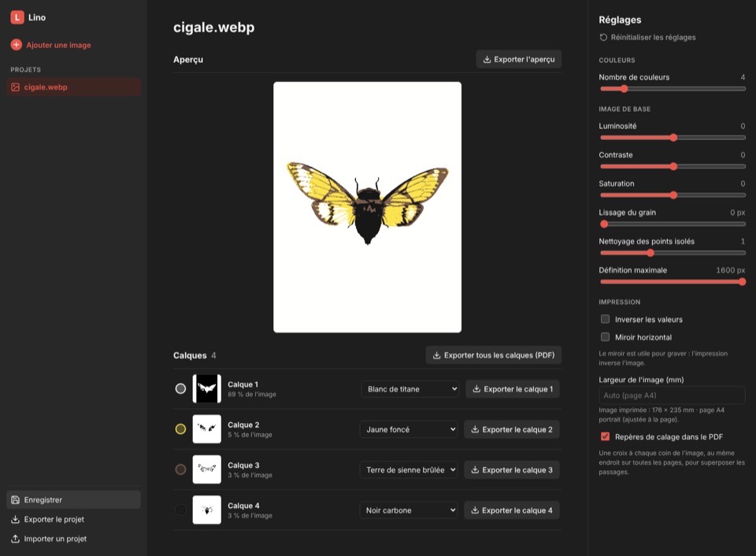The height and width of the screenshot is (556, 756).
Task: Click Exporter le calque 2 button
Action: pos(512,429)
